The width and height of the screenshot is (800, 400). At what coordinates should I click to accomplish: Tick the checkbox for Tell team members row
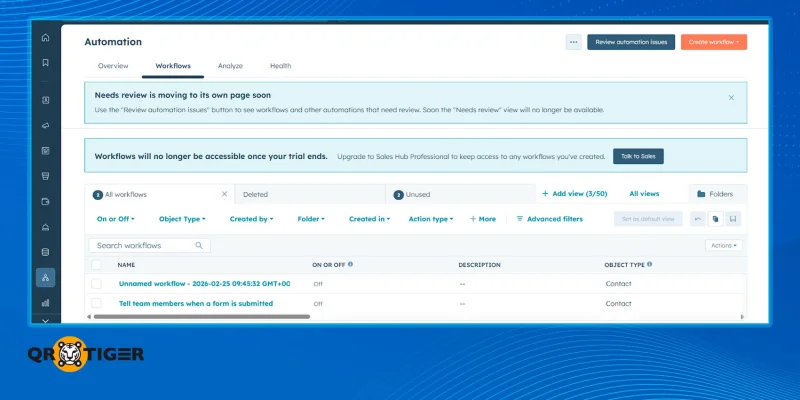click(x=96, y=303)
